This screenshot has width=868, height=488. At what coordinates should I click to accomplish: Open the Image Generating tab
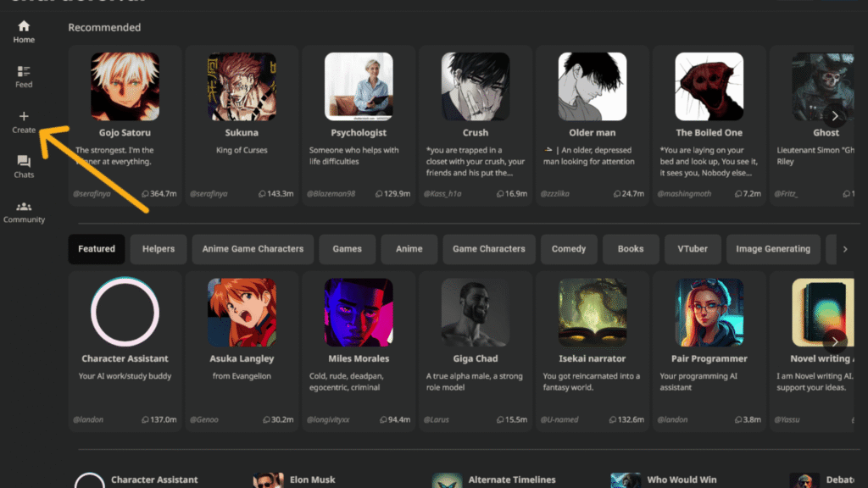click(773, 249)
